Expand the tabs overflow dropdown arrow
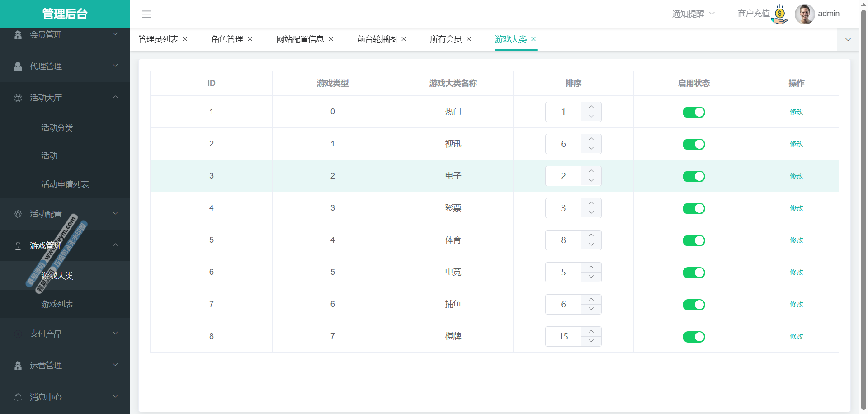This screenshot has height=414, width=868. pyautogui.click(x=848, y=39)
